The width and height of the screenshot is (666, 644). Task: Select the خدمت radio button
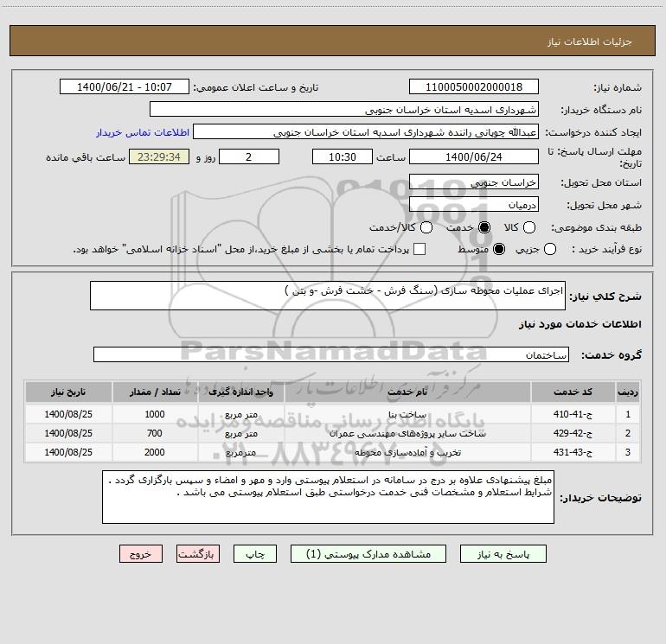tap(484, 227)
